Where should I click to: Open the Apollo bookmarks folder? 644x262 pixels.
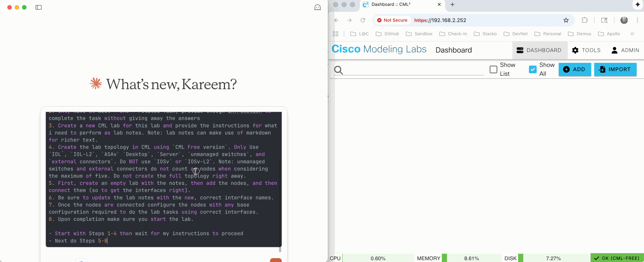click(x=609, y=34)
